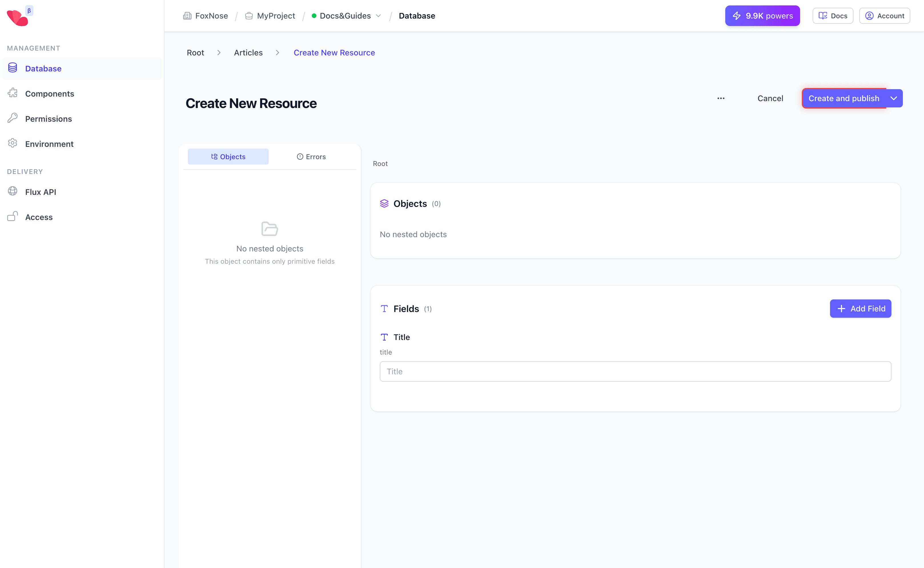Click the FoxNose organization building icon
This screenshot has height=568, width=924.
coord(187,16)
